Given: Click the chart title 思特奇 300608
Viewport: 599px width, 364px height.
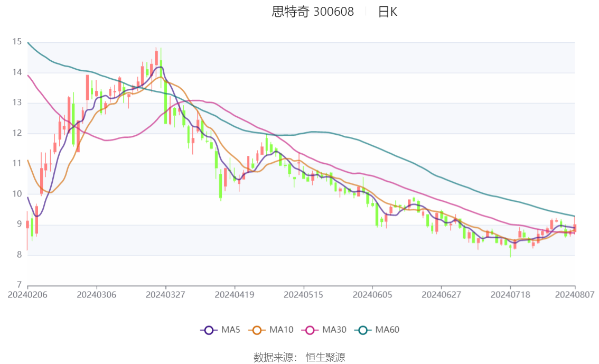Looking at the screenshot, I should click(313, 12).
